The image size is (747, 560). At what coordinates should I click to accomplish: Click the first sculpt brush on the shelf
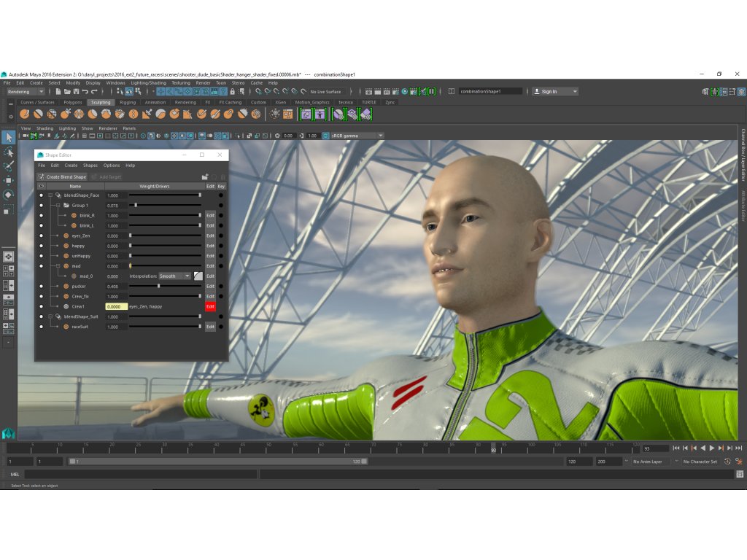[x=25, y=114]
